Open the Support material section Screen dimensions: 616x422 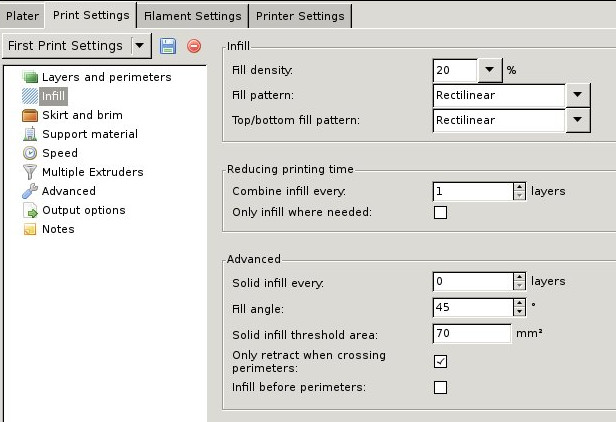click(x=89, y=134)
